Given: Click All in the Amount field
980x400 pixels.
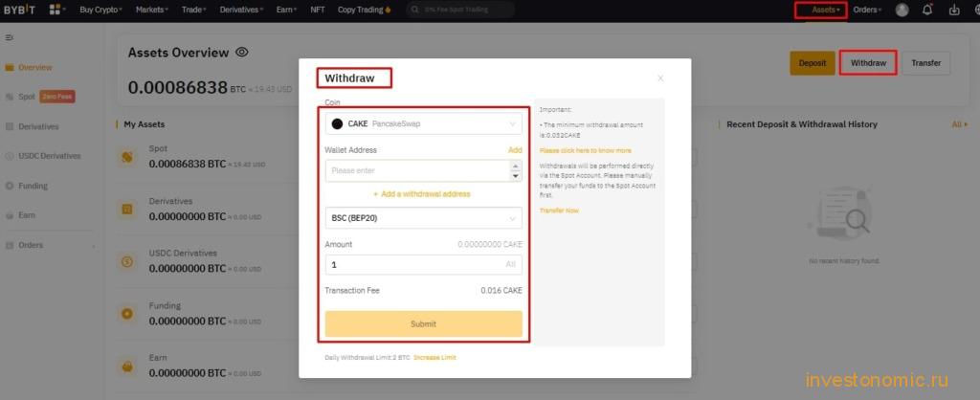Looking at the screenshot, I should click(x=511, y=265).
